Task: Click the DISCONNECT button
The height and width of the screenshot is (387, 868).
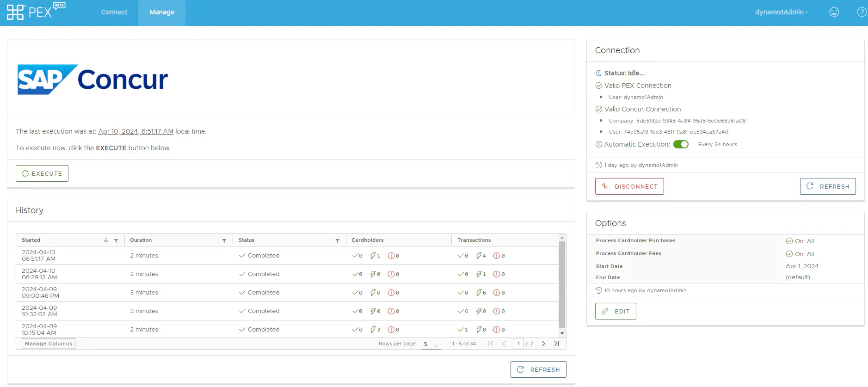Action: coord(629,186)
